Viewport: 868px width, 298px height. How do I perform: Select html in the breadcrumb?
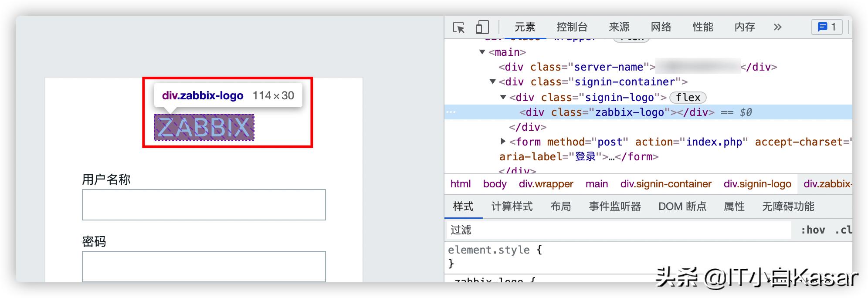(x=461, y=184)
